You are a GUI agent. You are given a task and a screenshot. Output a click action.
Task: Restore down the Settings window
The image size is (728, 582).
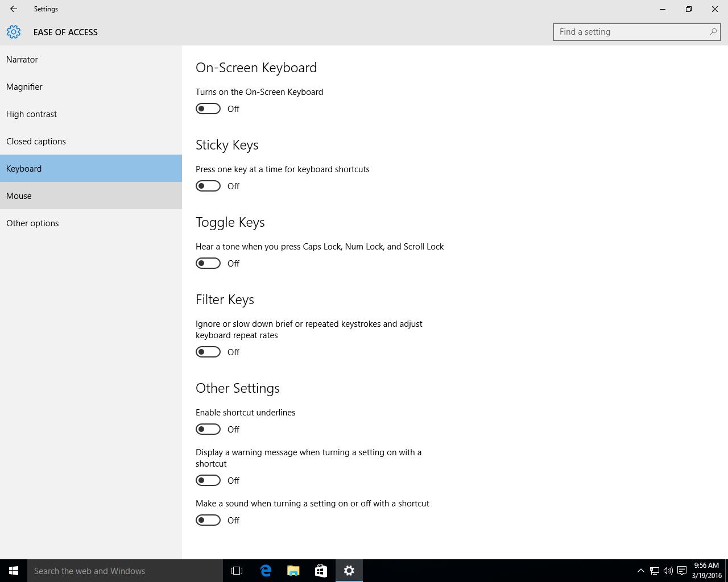point(689,9)
